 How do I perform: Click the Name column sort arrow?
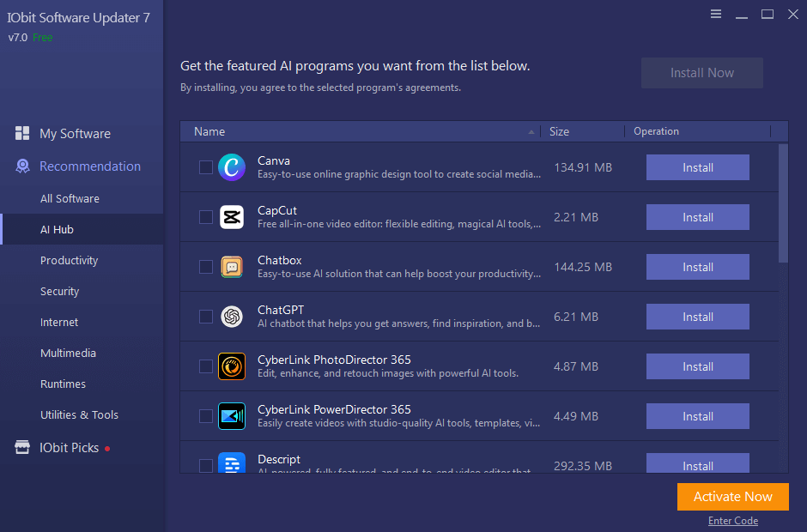531,132
